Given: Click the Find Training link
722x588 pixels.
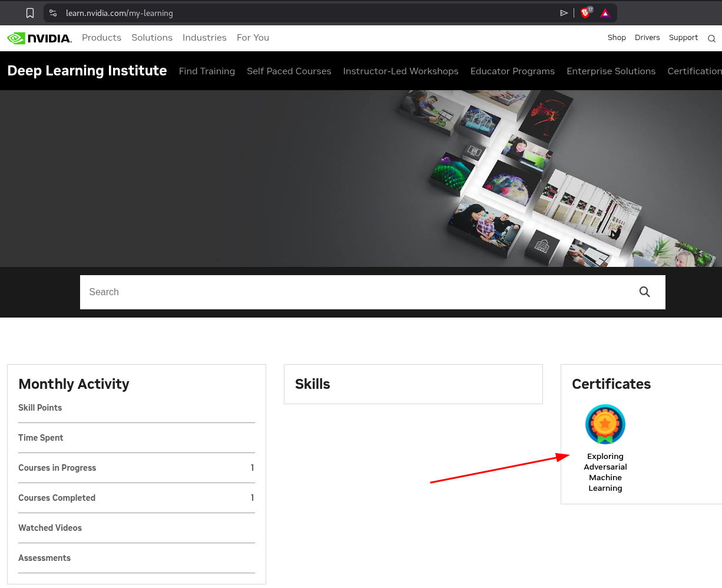Looking at the screenshot, I should 207,71.
